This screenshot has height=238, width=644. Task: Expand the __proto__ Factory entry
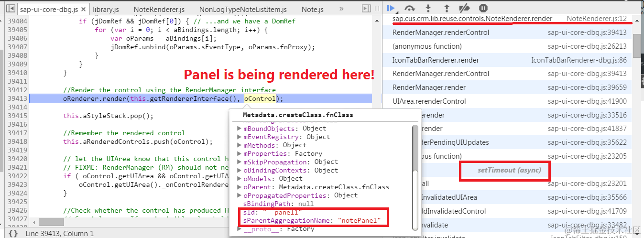point(240,229)
